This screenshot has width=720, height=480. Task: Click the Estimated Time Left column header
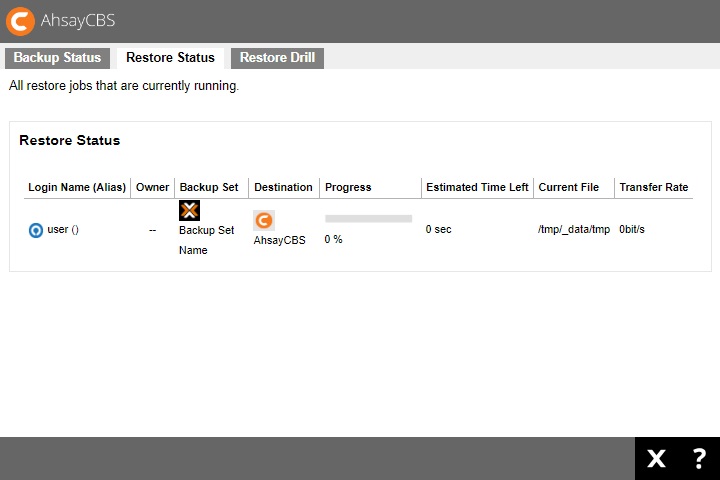(x=477, y=187)
